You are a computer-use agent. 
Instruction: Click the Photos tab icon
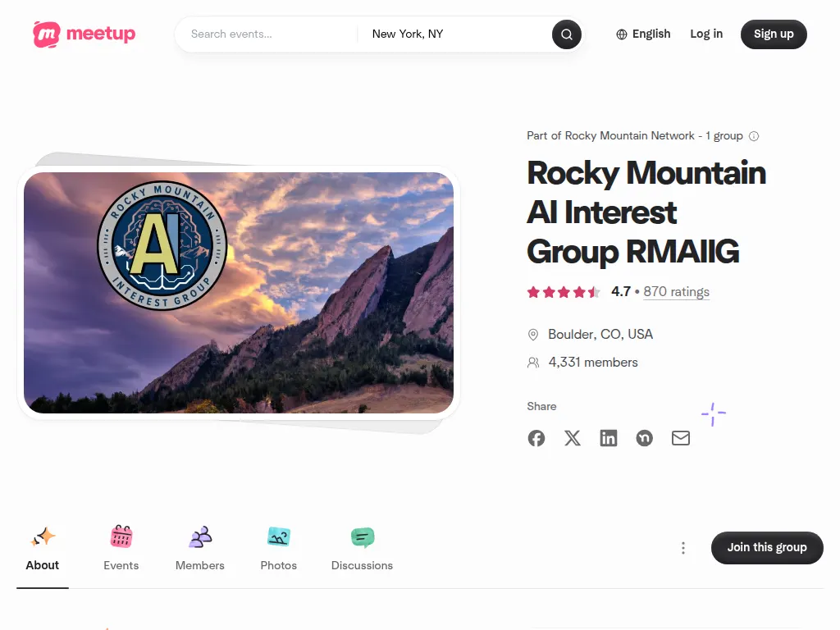click(279, 536)
